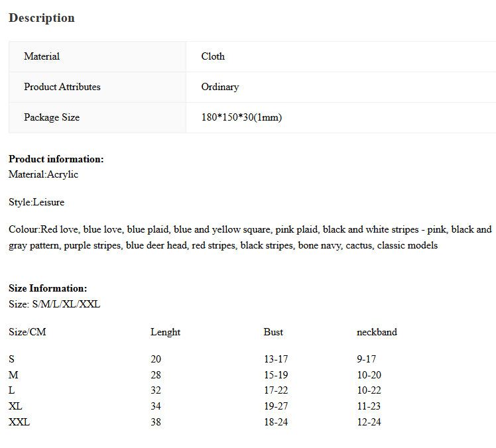Select the Material:Acrylic text line
This screenshot has width=496, height=448.
coord(43,174)
